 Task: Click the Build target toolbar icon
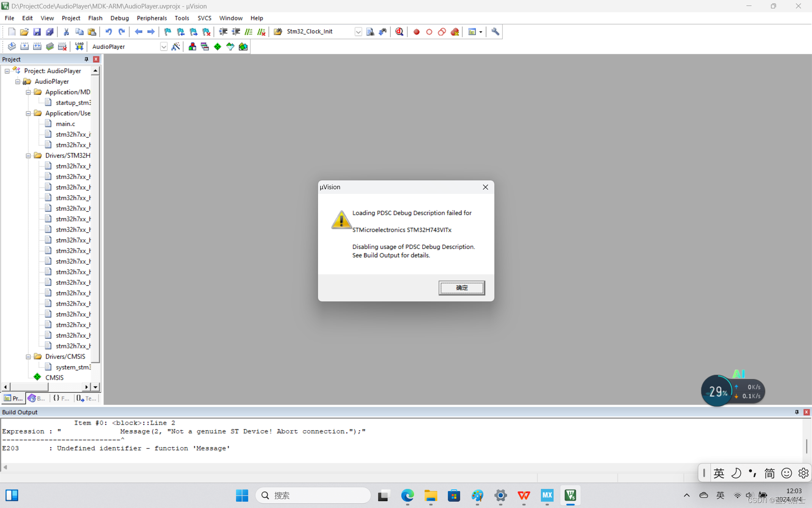25,47
